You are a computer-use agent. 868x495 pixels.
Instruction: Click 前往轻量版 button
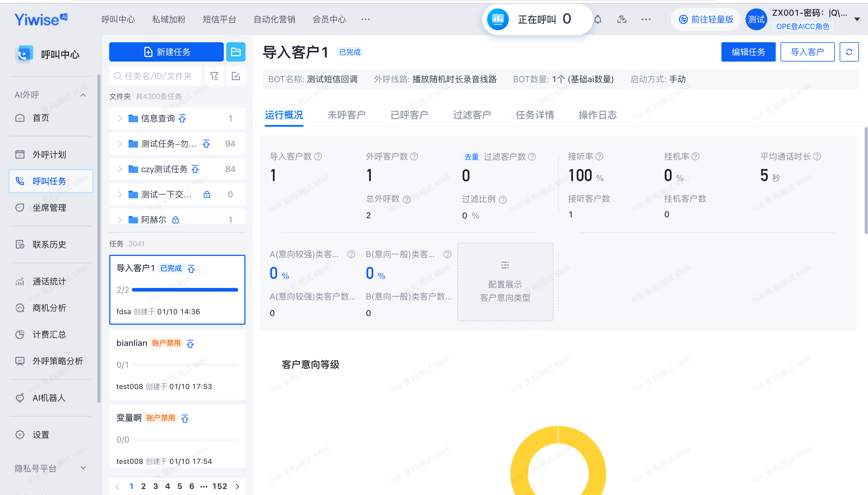[x=706, y=19]
